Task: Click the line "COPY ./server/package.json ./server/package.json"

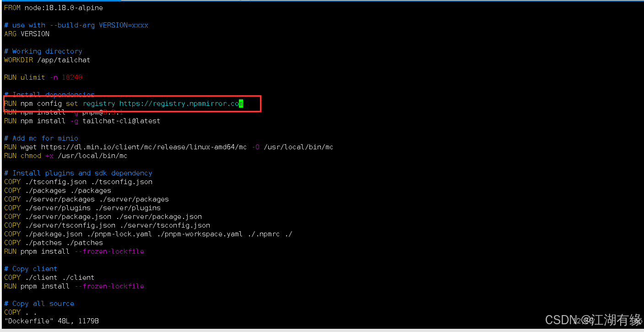Action: [103, 217]
